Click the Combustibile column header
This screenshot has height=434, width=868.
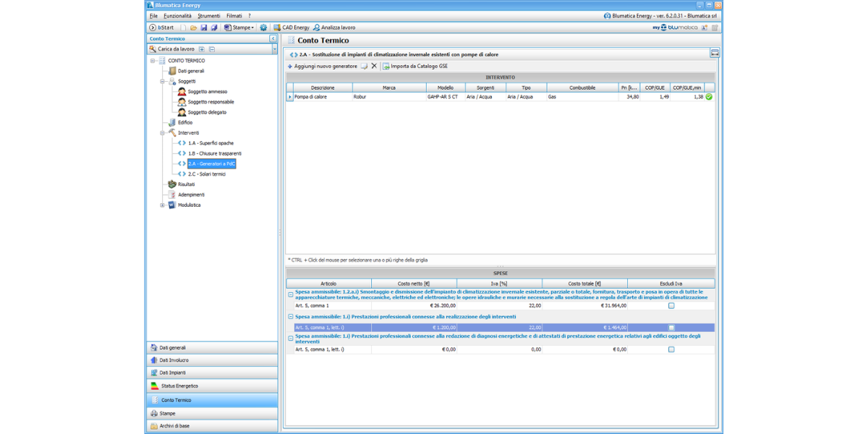582,88
